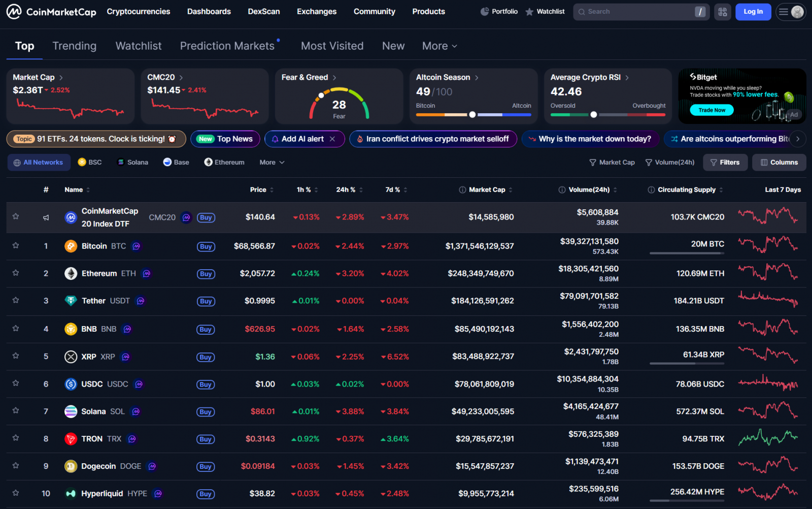
Task: Toggle watchlist star for Bitcoin
Action: coord(16,246)
